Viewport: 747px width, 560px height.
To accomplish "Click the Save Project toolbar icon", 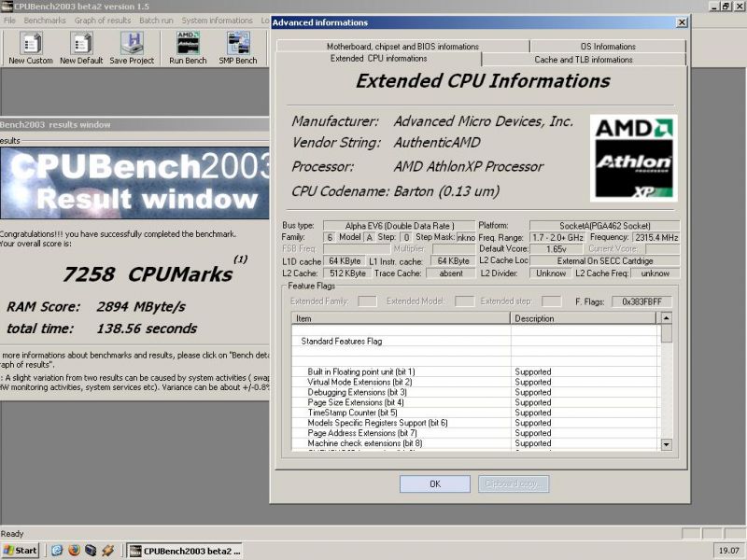I will (132, 49).
